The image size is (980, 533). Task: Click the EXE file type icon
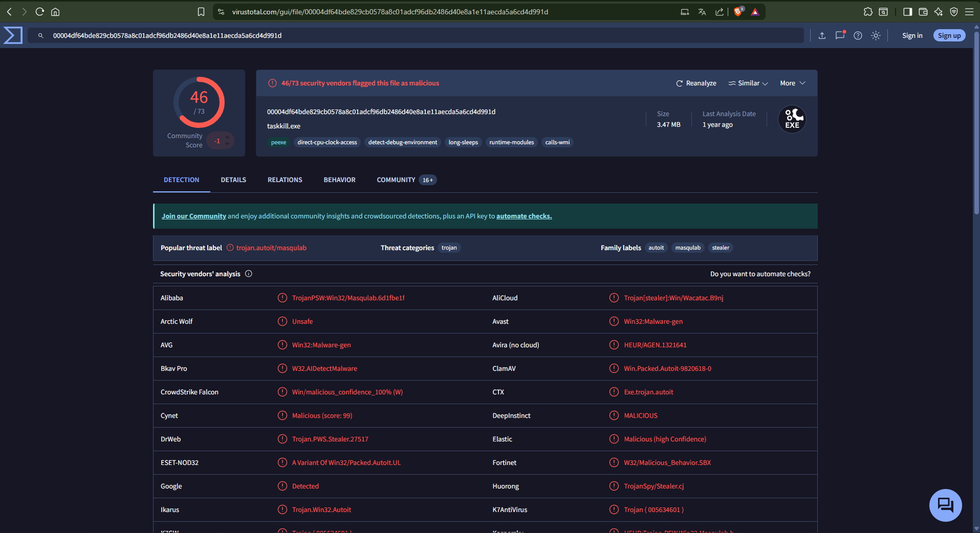(x=792, y=119)
